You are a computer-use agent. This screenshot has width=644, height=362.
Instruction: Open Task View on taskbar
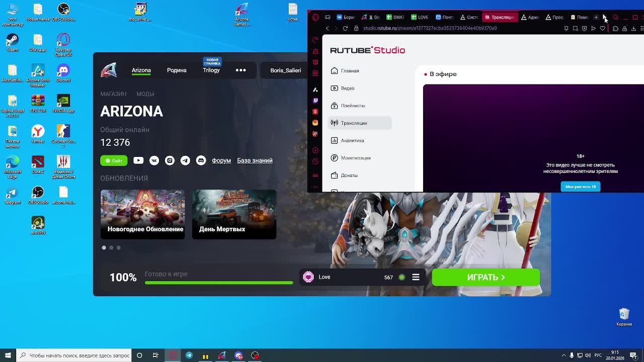tap(155, 355)
